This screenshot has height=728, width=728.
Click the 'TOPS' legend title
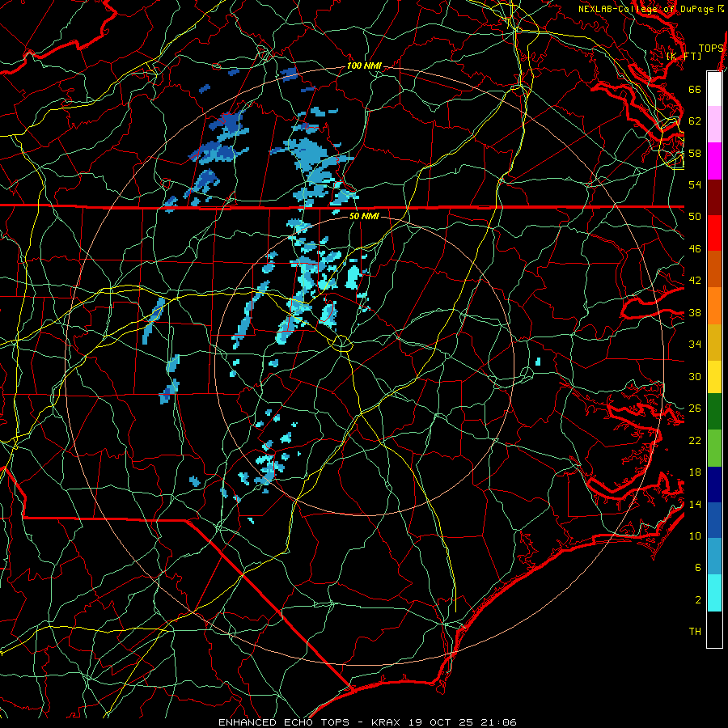[711, 49]
